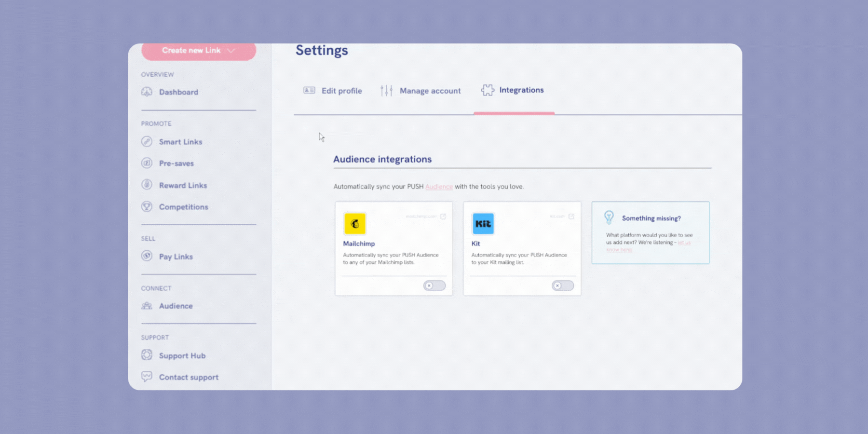
Task: Click the Audience people icon
Action: point(147,306)
